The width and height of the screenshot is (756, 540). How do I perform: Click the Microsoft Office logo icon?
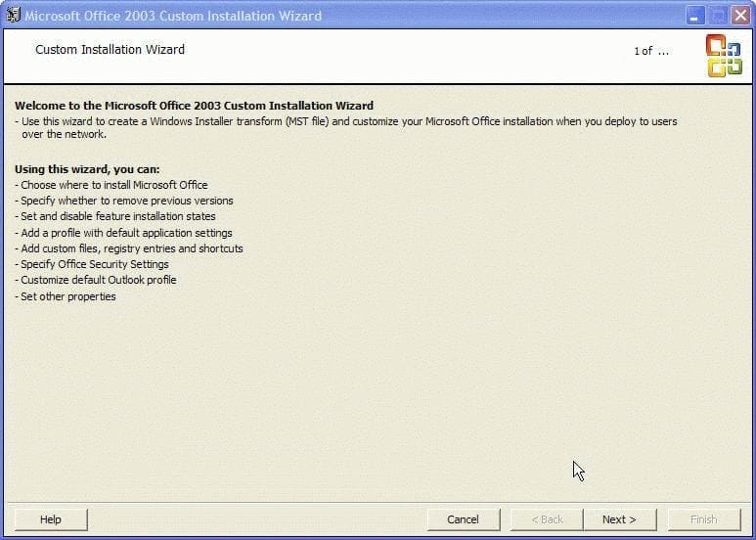point(724,56)
